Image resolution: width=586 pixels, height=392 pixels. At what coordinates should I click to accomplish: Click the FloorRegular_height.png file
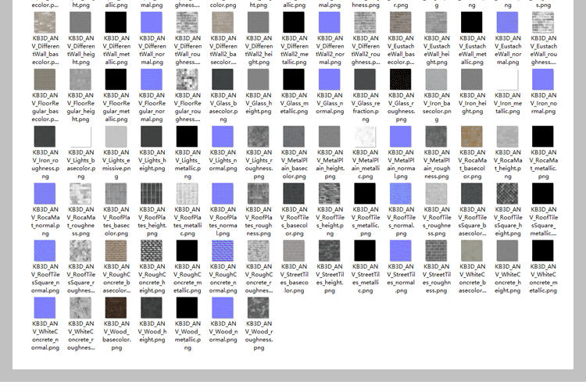tap(80, 80)
